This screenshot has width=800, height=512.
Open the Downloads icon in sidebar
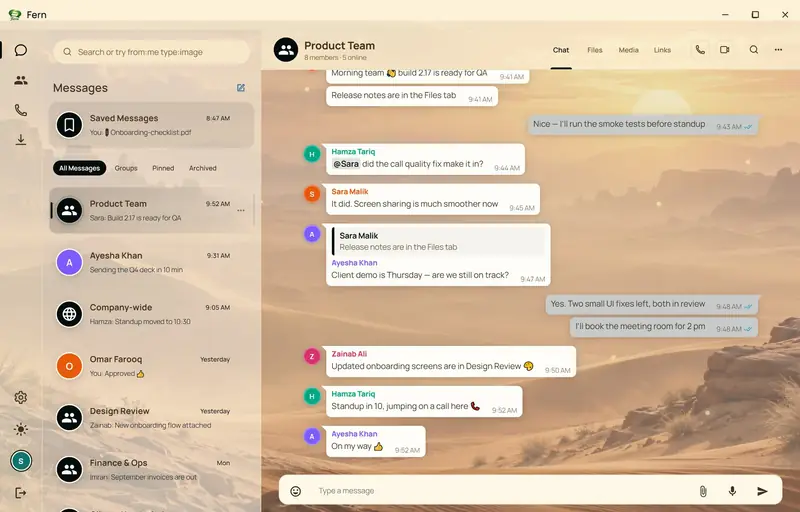click(x=21, y=140)
